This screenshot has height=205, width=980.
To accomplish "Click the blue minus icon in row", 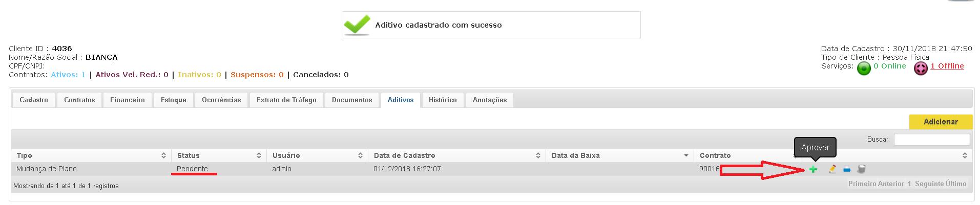I will click(x=847, y=170).
